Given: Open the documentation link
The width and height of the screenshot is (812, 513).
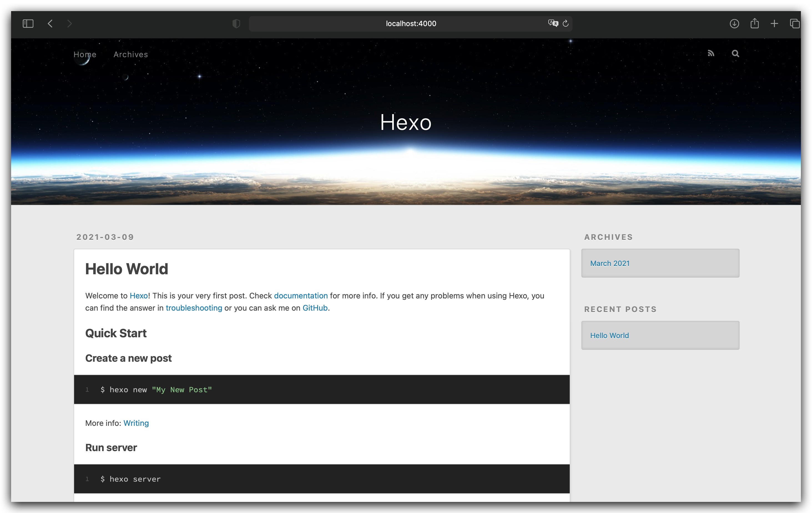Looking at the screenshot, I should click(x=301, y=295).
